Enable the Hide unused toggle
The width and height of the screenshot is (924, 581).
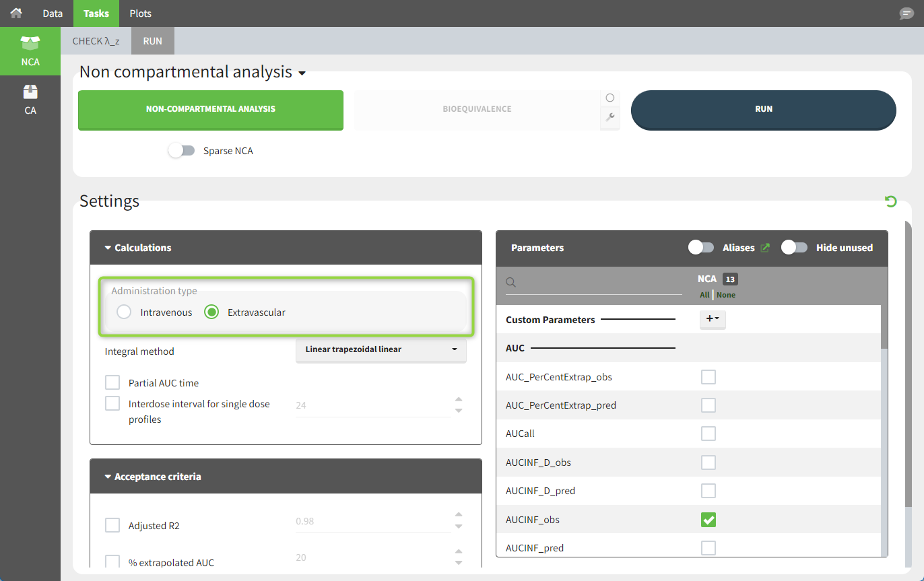point(794,248)
